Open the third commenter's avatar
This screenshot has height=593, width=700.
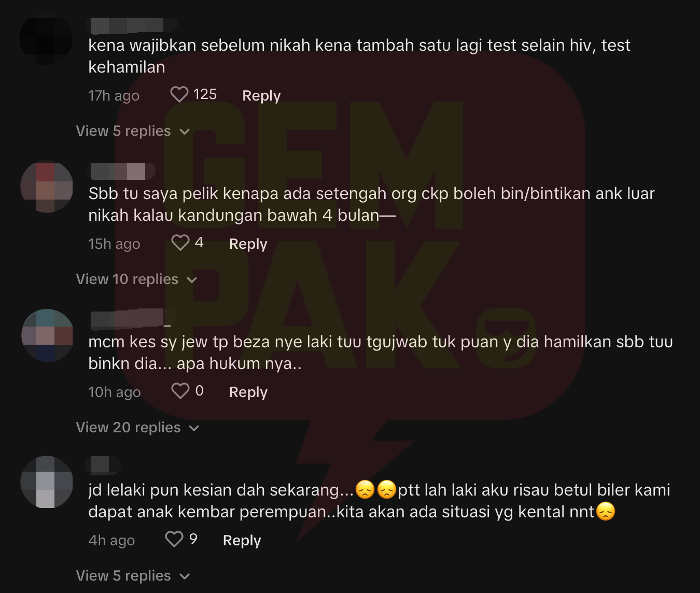click(x=48, y=335)
